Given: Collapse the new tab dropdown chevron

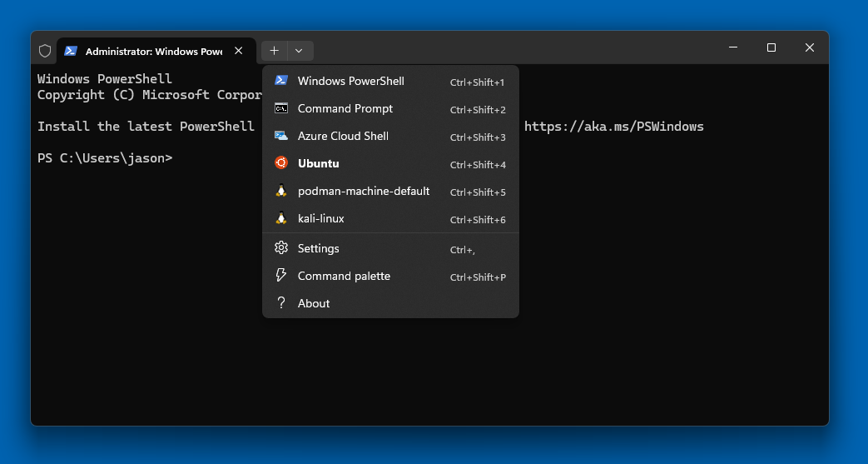Looking at the screenshot, I should [300, 51].
